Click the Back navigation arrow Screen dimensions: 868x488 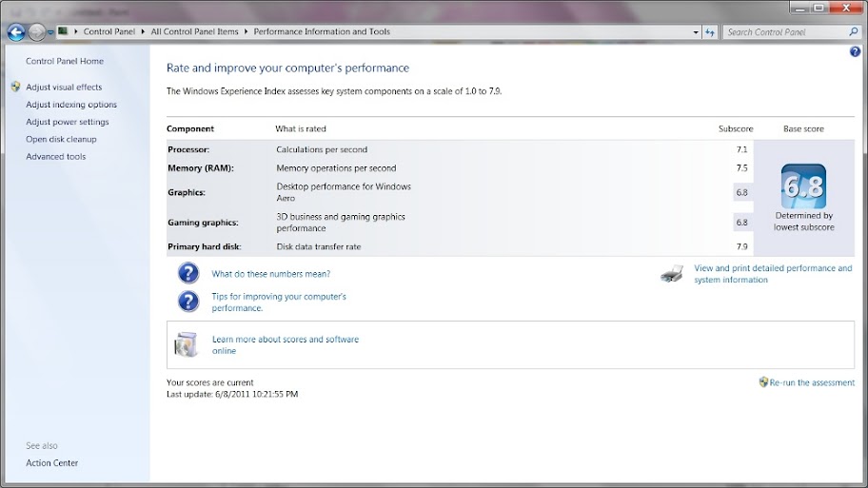16,32
